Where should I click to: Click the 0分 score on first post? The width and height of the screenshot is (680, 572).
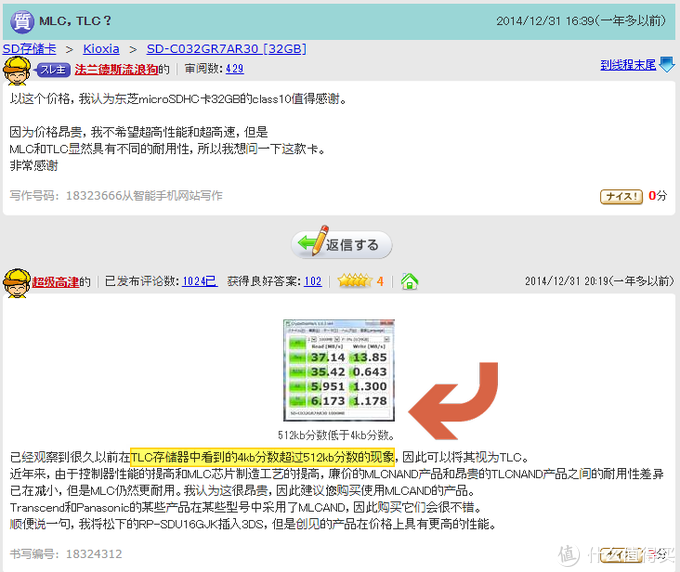click(657, 196)
